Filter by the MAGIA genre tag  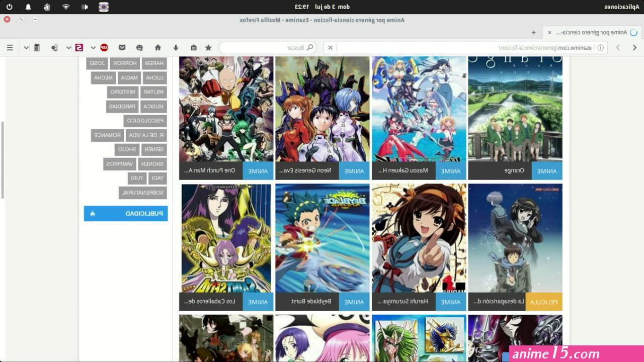coord(129,78)
